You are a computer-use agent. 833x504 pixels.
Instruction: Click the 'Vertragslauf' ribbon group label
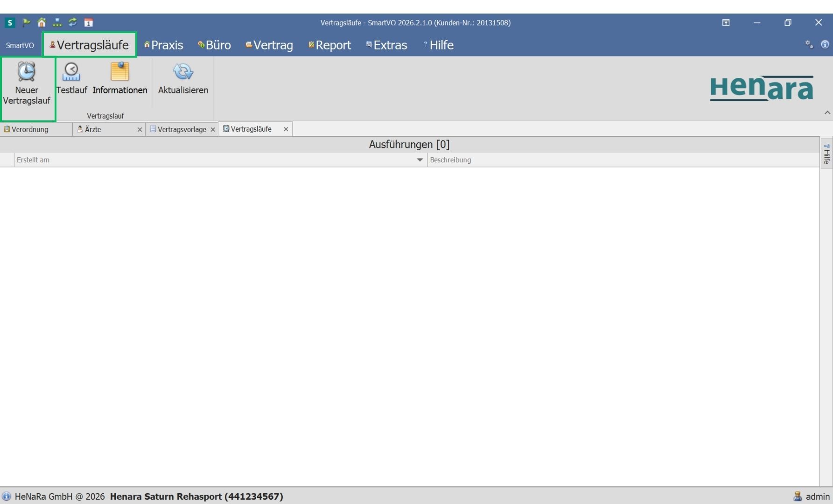105,116
